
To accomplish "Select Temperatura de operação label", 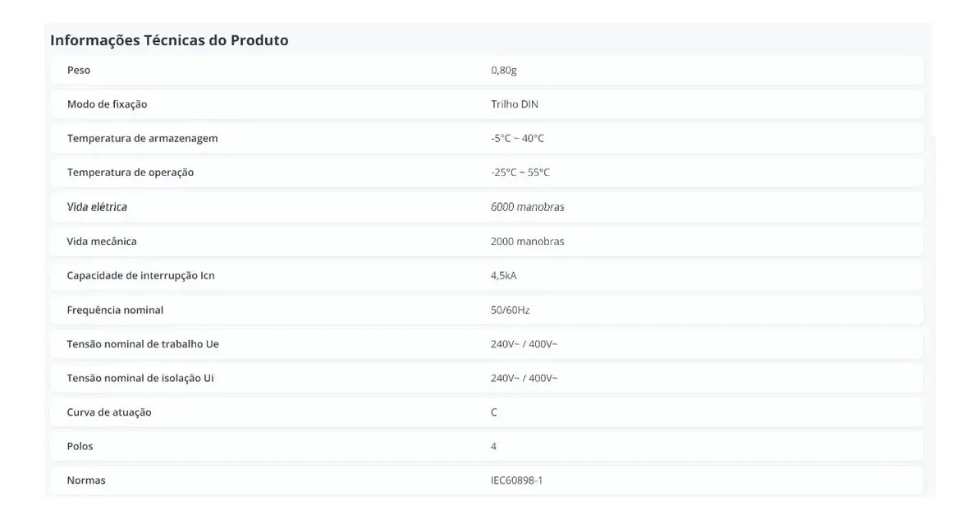I will (131, 172).
